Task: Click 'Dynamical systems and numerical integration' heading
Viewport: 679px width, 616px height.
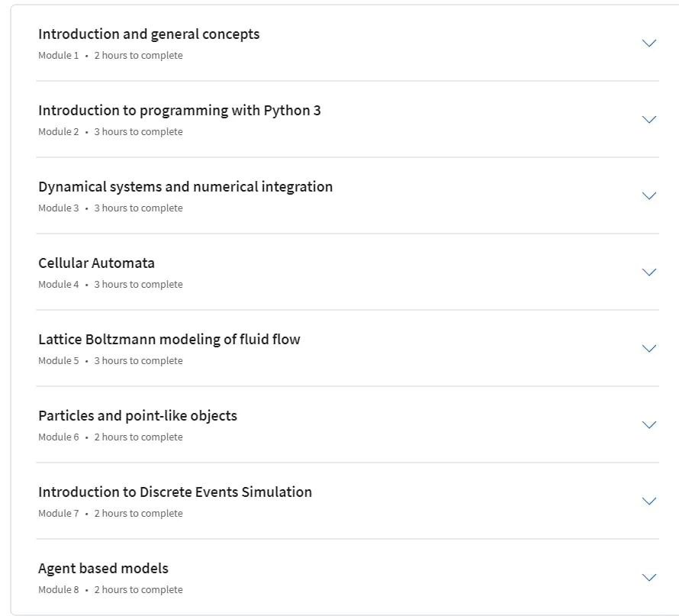Action: pyautogui.click(x=185, y=187)
